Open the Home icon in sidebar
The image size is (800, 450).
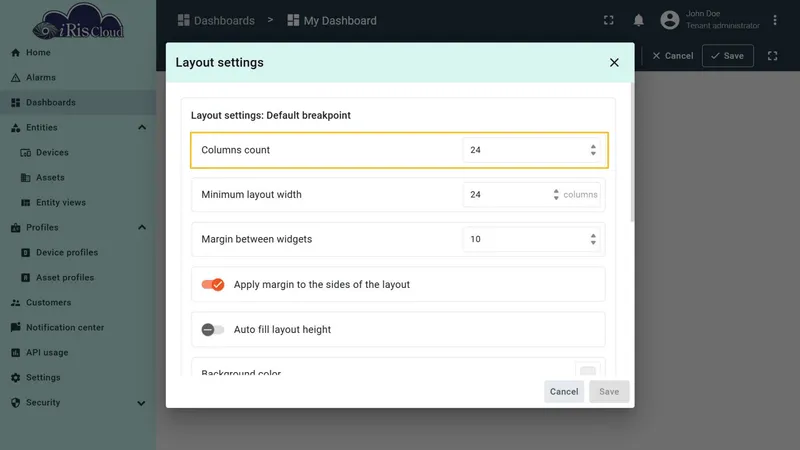15,53
